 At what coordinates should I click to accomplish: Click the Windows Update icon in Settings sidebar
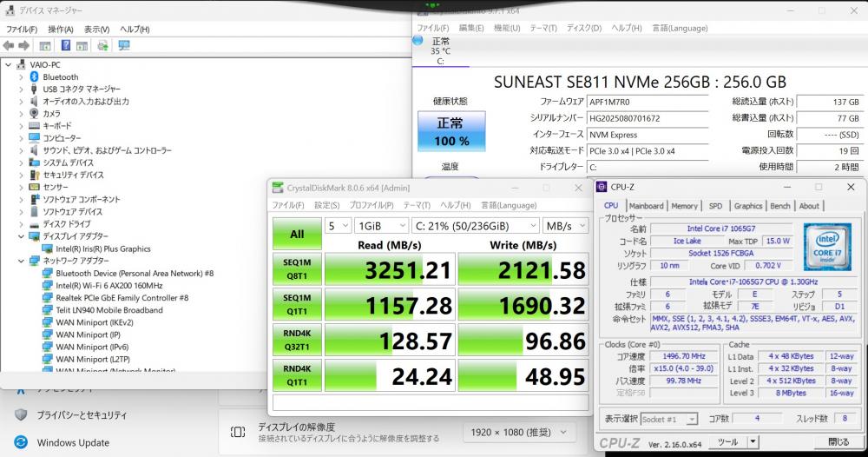click(21, 442)
